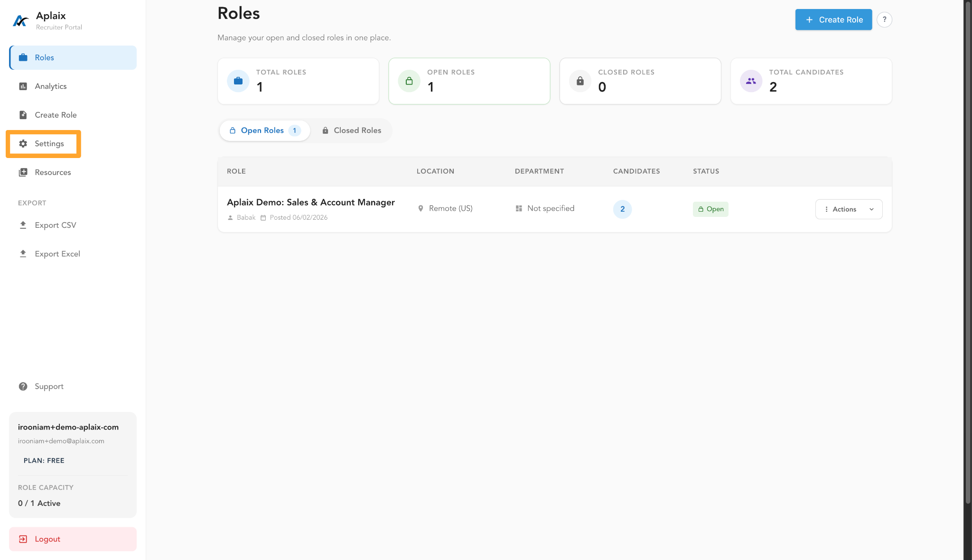Viewport: 972px width, 560px height.
Task: Click the Open Roles unlocked padlock card icon
Action: point(409,81)
